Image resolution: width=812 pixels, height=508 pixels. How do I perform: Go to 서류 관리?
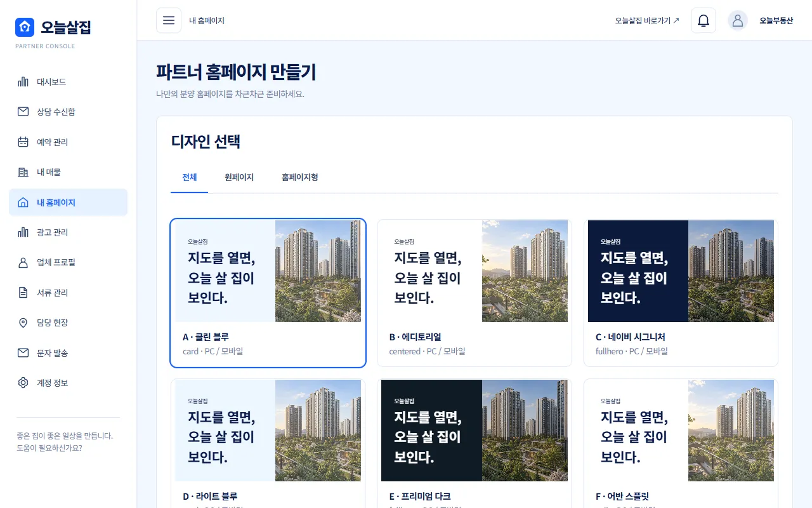click(68, 293)
